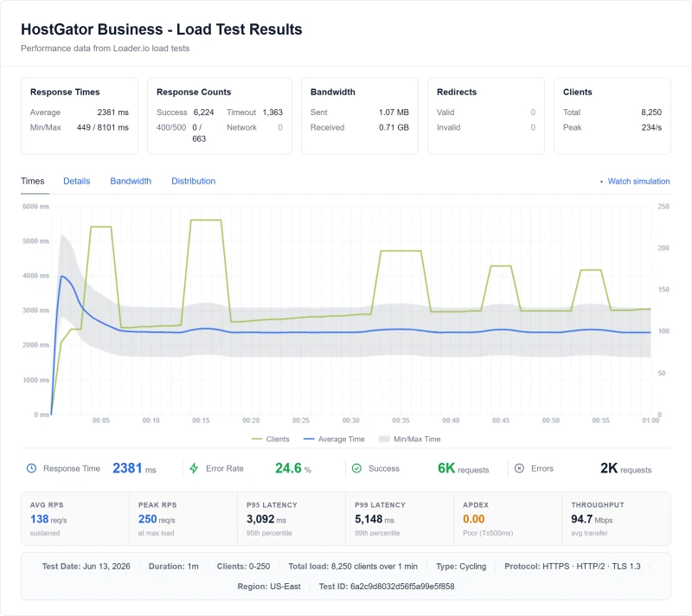Viewport: 692px width, 616px height.
Task: Click the Protocol: HTTPS · HTTP/2 · TLS 1.3 entry
Action: (573, 566)
